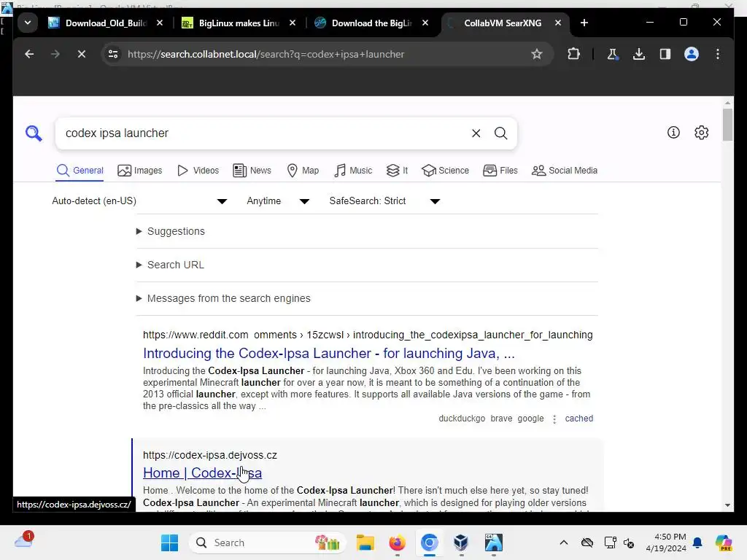Image resolution: width=747 pixels, height=560 pixels.
Task: Open File Explorer from taskbar
Action: (x=365, y=542)
